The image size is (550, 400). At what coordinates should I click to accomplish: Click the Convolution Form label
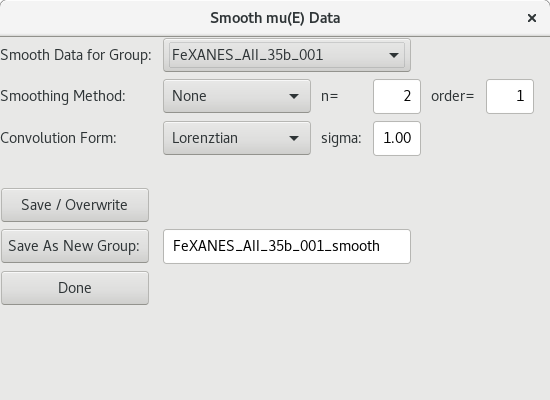[x=58, y=138]
